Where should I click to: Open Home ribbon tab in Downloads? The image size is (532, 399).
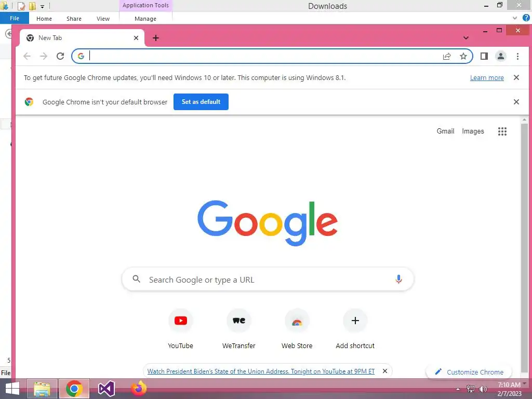[44, 19]
